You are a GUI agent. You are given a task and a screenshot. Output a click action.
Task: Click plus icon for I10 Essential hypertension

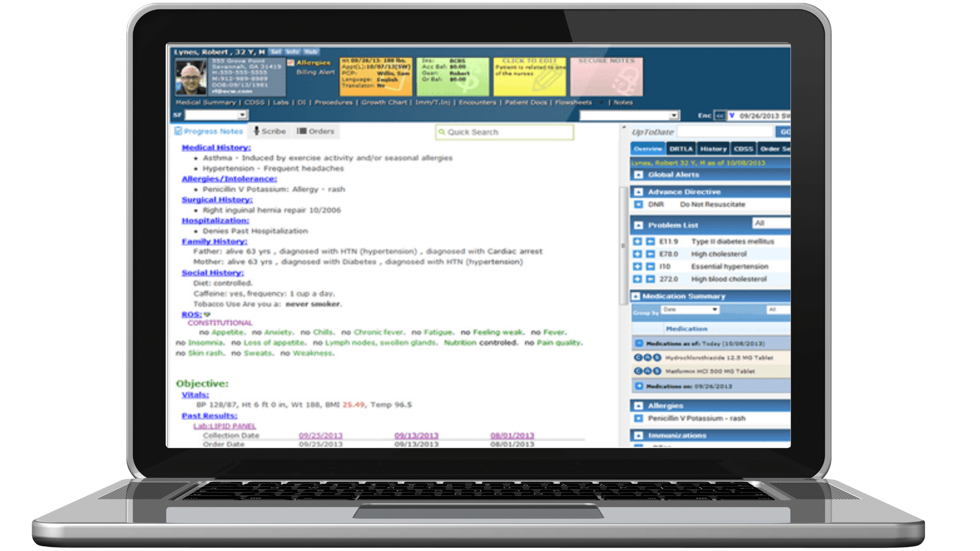coord(637,266)
